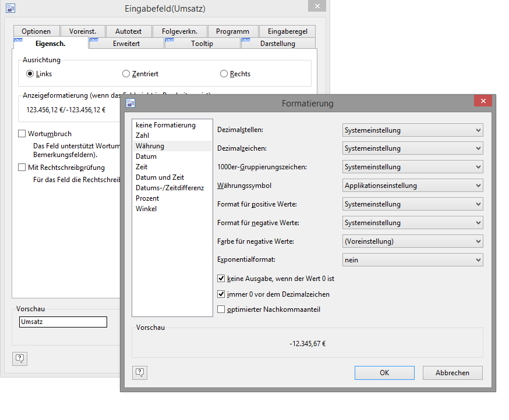Click the Umsatz preview input field
509x420 pixels.
[x=63, y=322]
